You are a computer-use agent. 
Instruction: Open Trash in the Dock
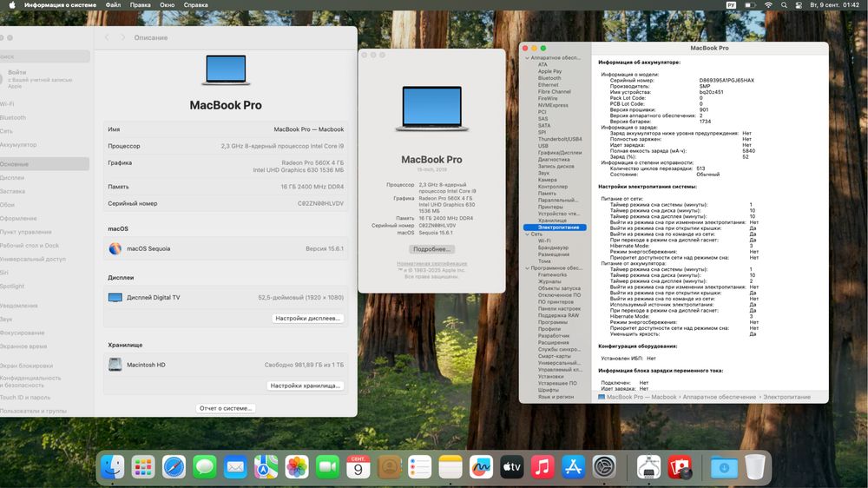click(x=754, y=467)
